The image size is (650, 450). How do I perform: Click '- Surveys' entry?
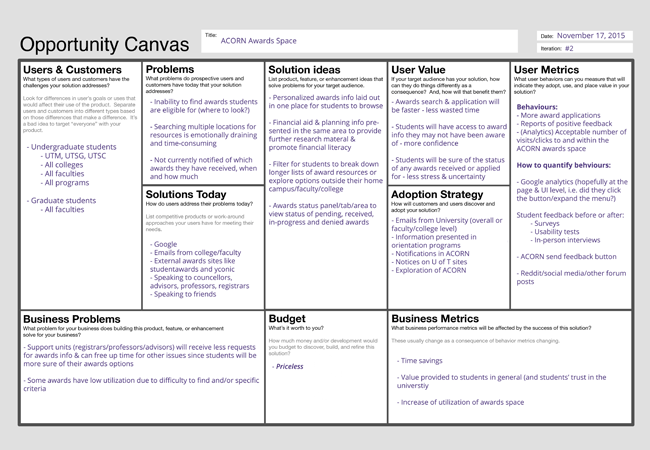point(545,223)
